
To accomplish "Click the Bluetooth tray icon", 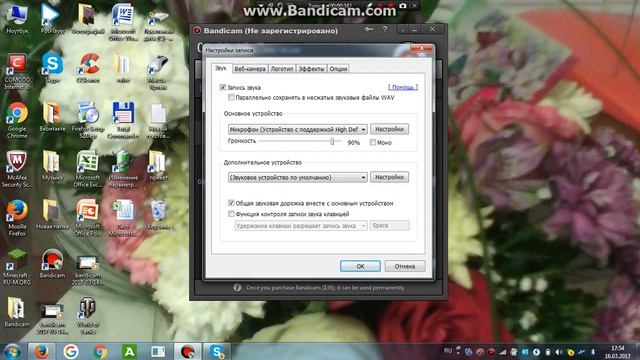I will point(593,352).
